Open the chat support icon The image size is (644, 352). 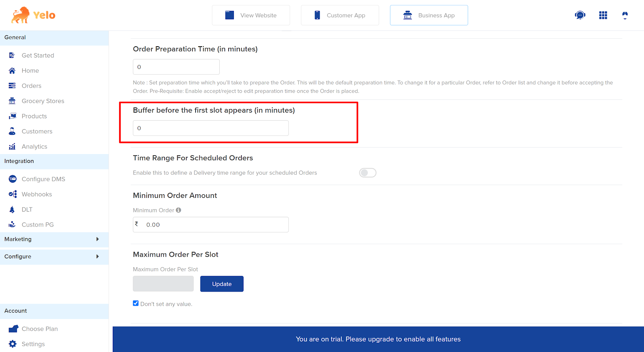[x=580, y=15]
